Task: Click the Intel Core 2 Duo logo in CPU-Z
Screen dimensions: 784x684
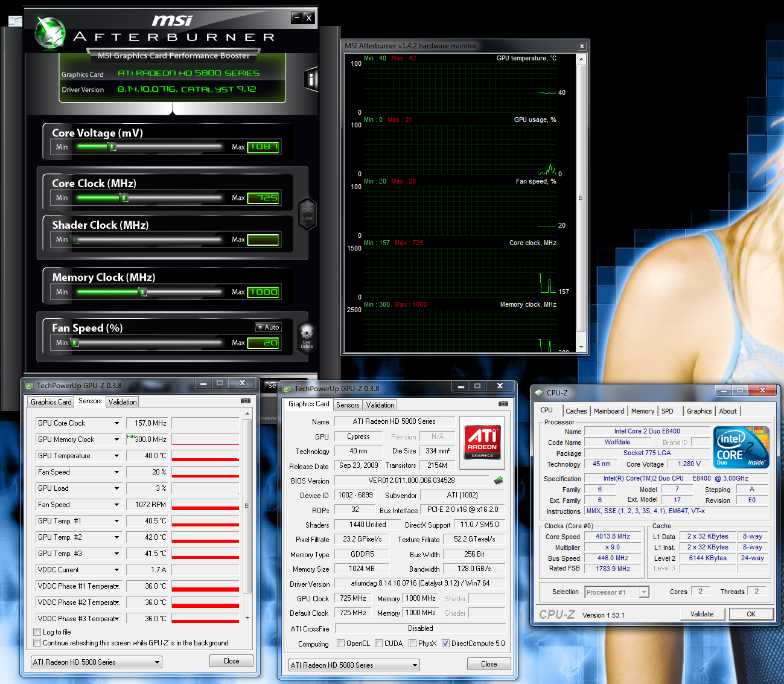Action: click(741, 447)
